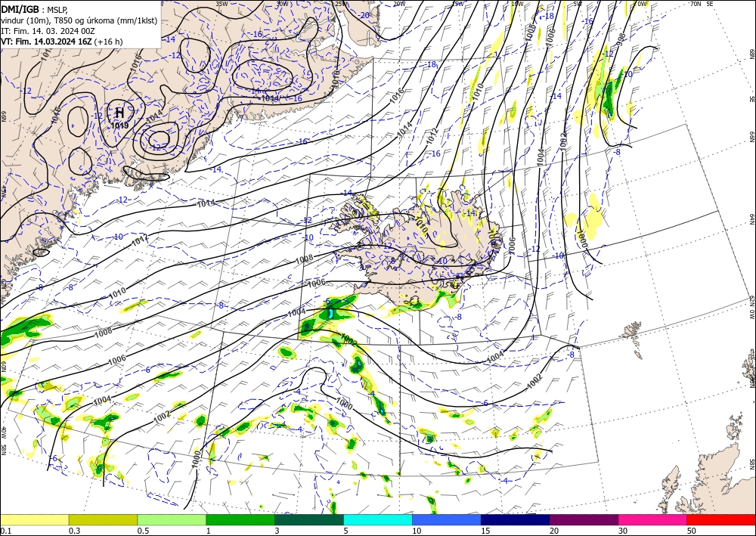This screenshot has width=756, height=536.
Task: Select the green 1–3 mm legend swatch
Action: pos(240,519)
